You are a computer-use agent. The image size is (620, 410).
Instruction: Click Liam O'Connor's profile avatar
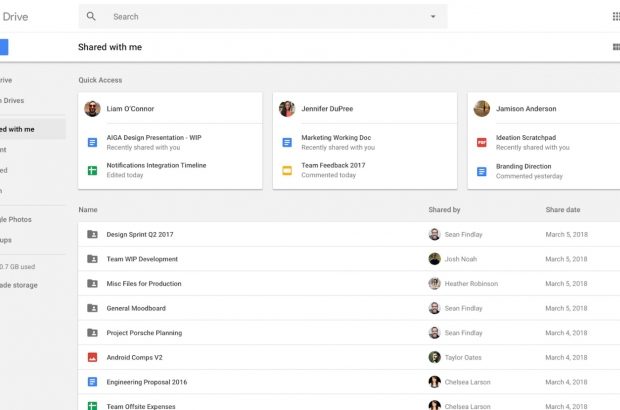pos(92,108)
